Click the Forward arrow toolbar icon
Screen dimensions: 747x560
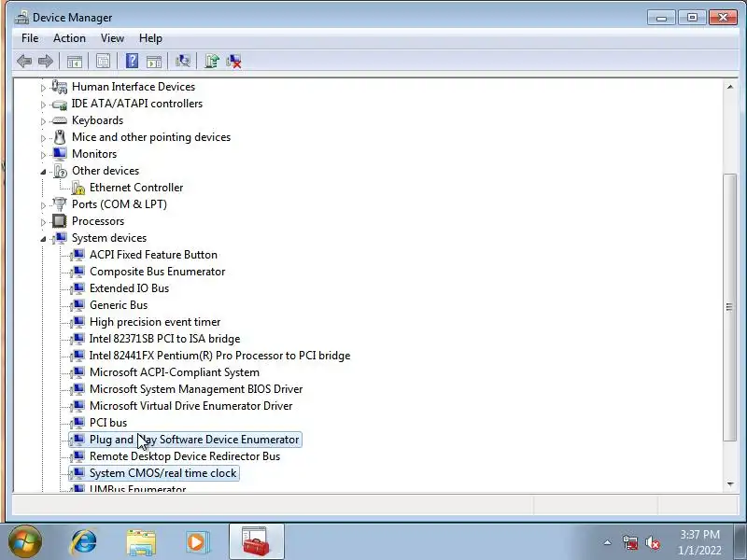tap(45, 61)
